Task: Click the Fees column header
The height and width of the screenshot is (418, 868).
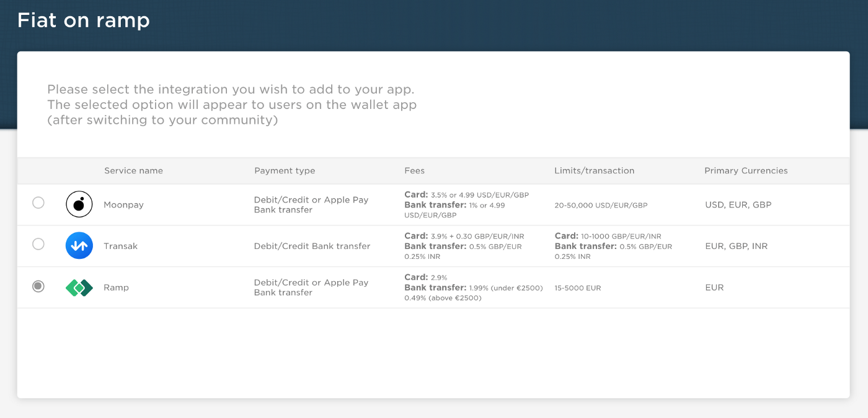Action: point(414,170)
